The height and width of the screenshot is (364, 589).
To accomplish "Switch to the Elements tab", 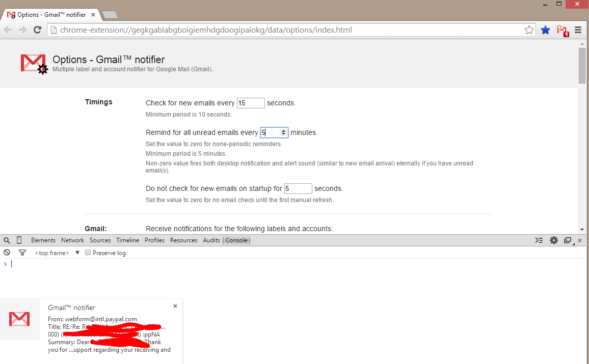I will [43, 240].
